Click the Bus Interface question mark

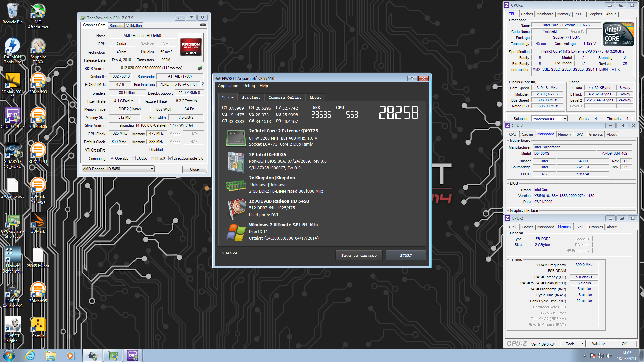click(203, 84)
